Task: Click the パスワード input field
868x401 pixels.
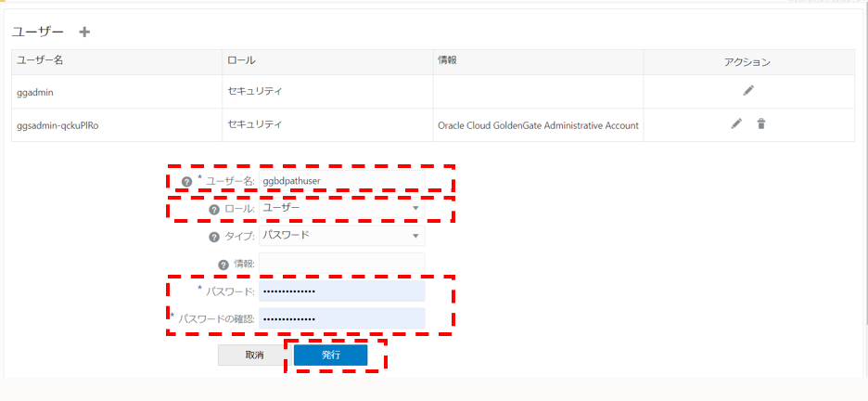Action: [x=341, y=291]
